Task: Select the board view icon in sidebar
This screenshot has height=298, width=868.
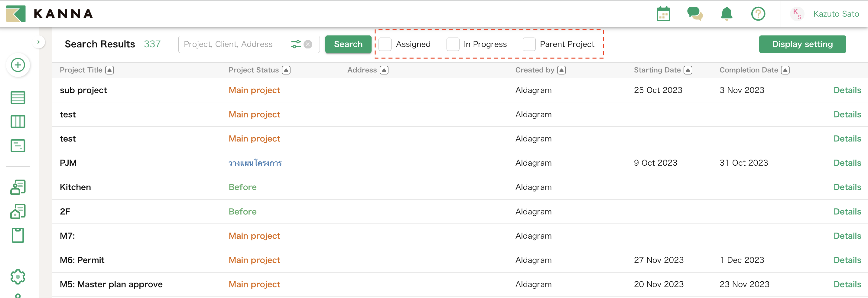Action: [x=18, y=121]
